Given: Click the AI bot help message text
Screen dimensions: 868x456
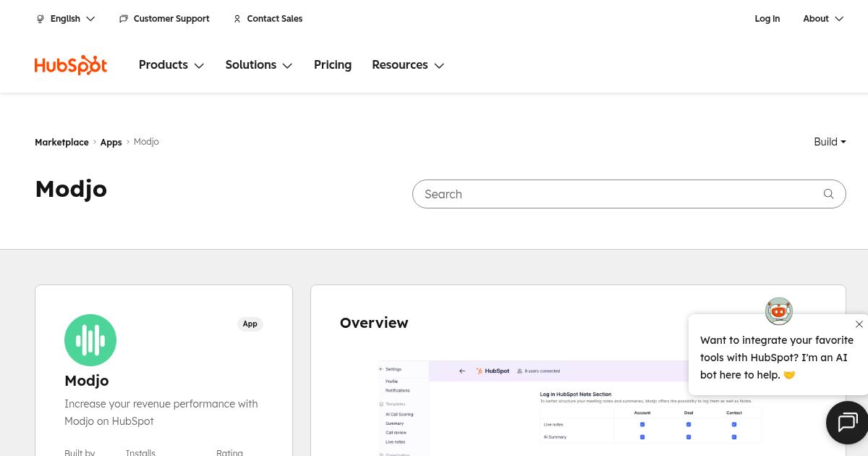Looking at the screenshot, I should [x=777, y=358].
